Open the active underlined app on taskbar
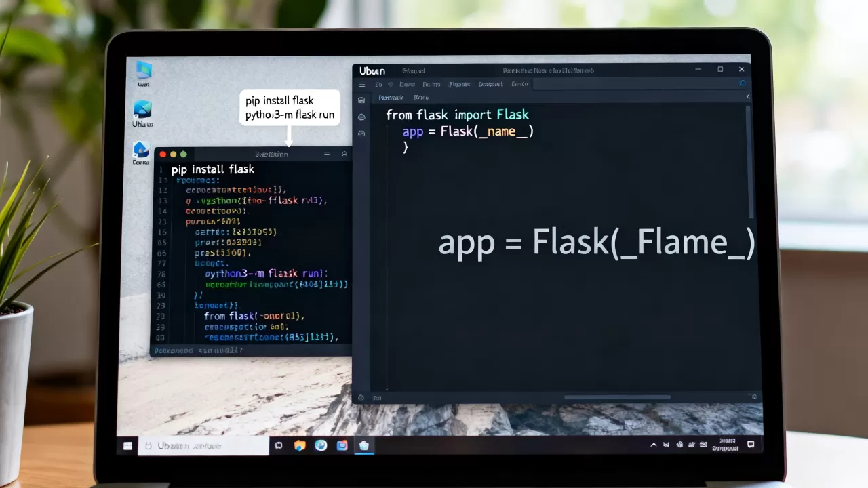868x488 pixels. pyautogui.click(x=364, y=445)
